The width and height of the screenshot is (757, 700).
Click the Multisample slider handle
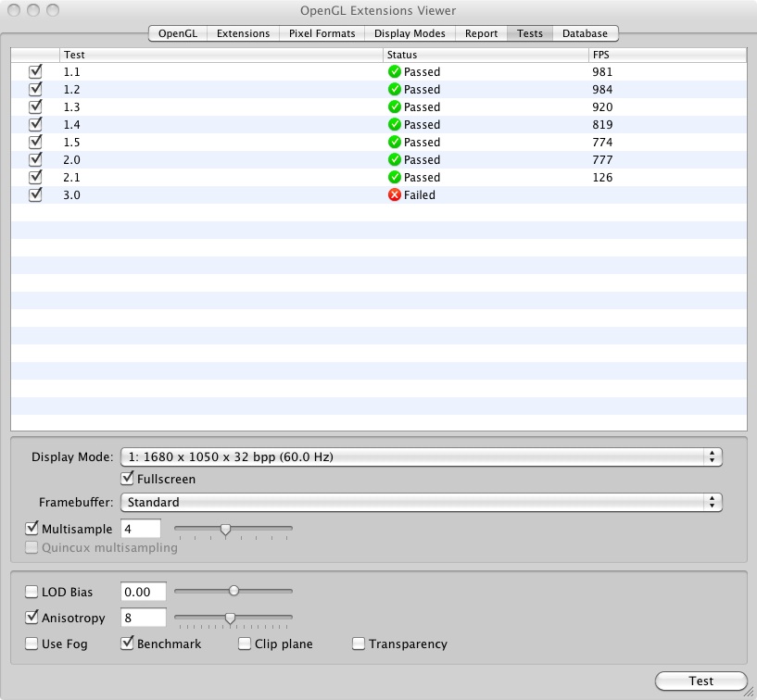point(225,530)
